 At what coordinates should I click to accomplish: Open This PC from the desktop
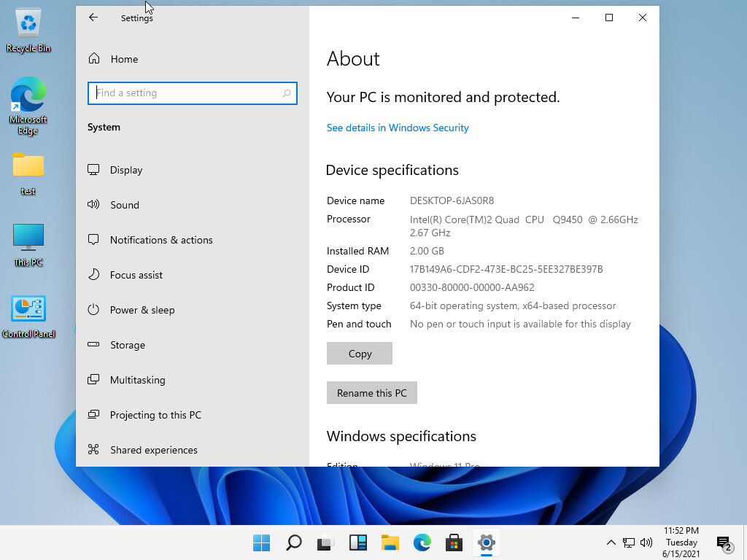coord(28,241)
